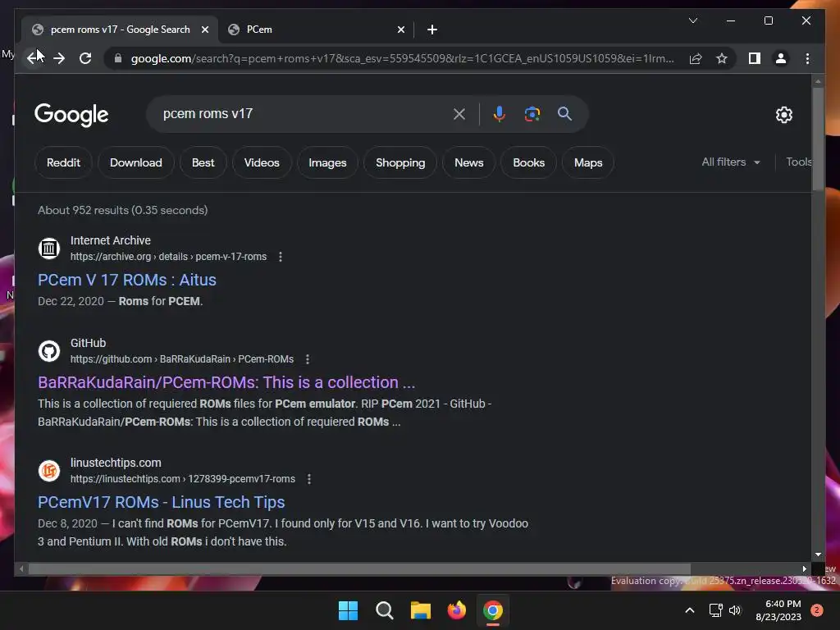Open the PCem V 17 ROMs : Aitus link
The width and height of the screenshot is (840, 630).
tap(127, 280)
